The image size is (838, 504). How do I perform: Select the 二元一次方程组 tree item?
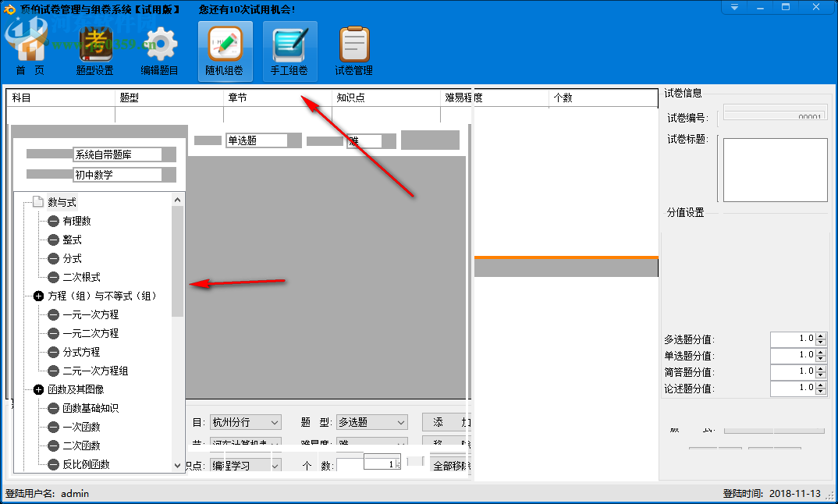click(95, 371)
